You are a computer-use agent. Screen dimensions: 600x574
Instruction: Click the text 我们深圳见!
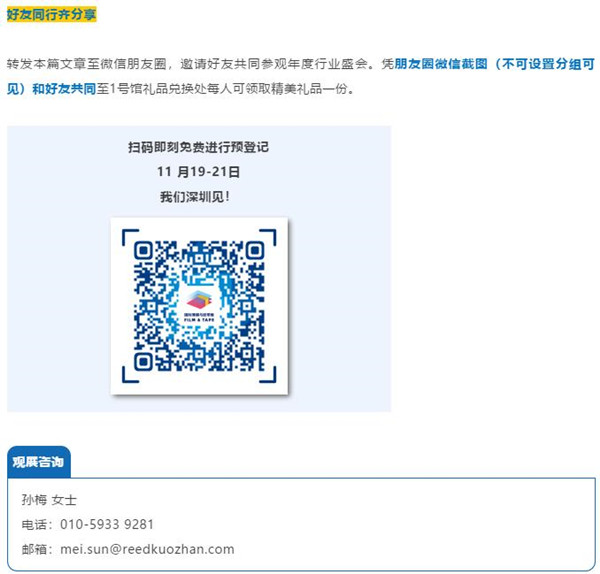coord(195,197)
